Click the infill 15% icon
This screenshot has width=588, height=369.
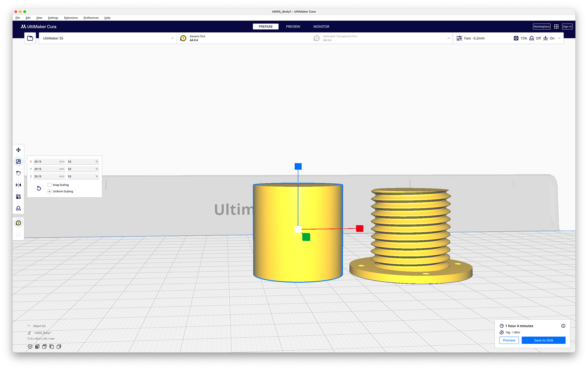click(x=516, y=38)
